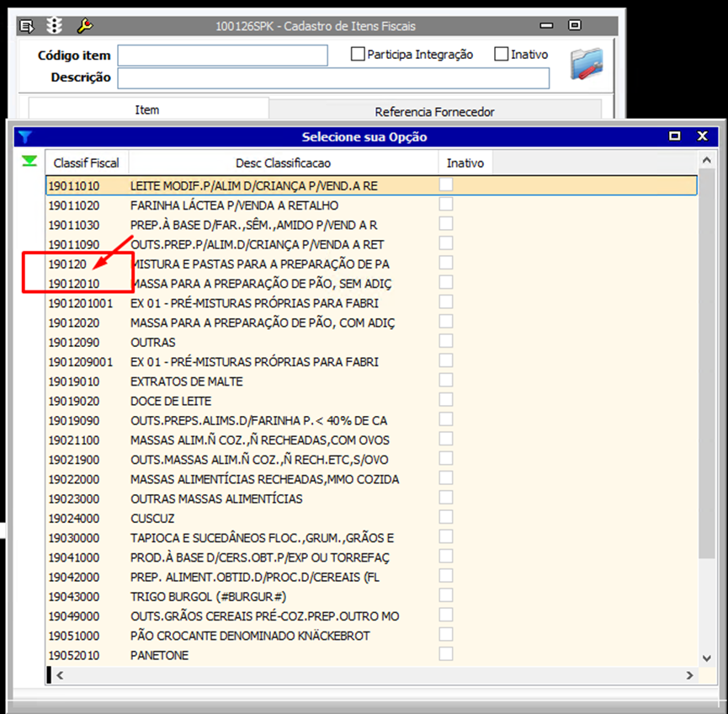Viewport: 728px width, 714px height.
Task: Select TRIGO BURGOL (#BURGUR#) description
Action: pos(209,596)
